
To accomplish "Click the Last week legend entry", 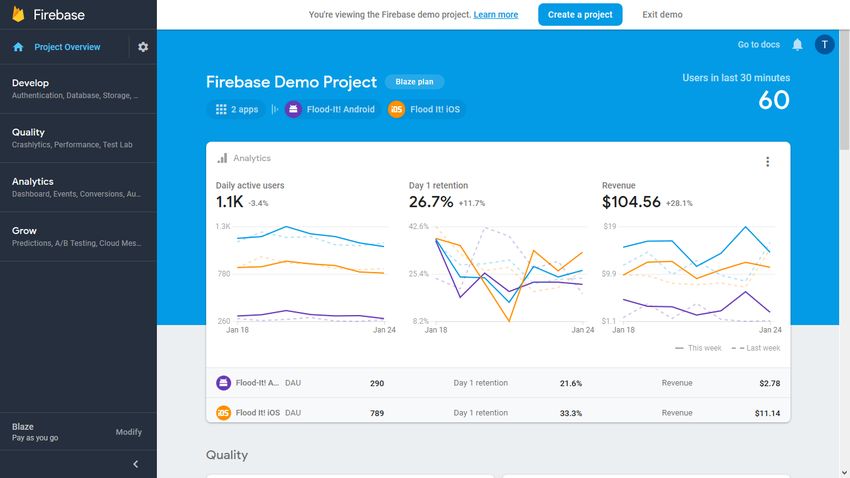I will (x=756, y=348).
